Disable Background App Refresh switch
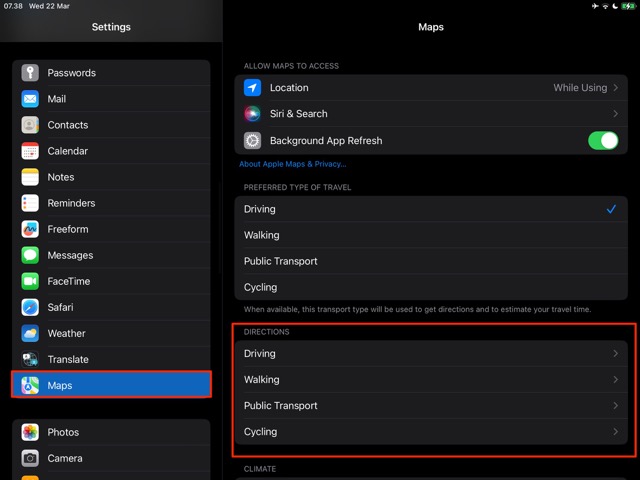The image size is (640, 480). pyautogui.click(x=602, y=140)
